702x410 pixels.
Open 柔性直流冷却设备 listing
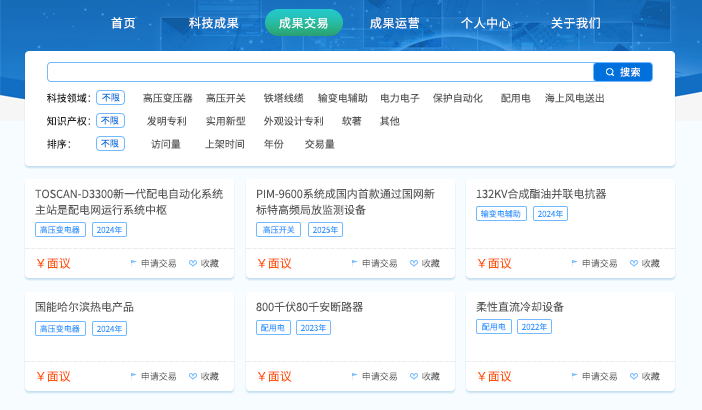pyautogui.click(x=520, y=307)
